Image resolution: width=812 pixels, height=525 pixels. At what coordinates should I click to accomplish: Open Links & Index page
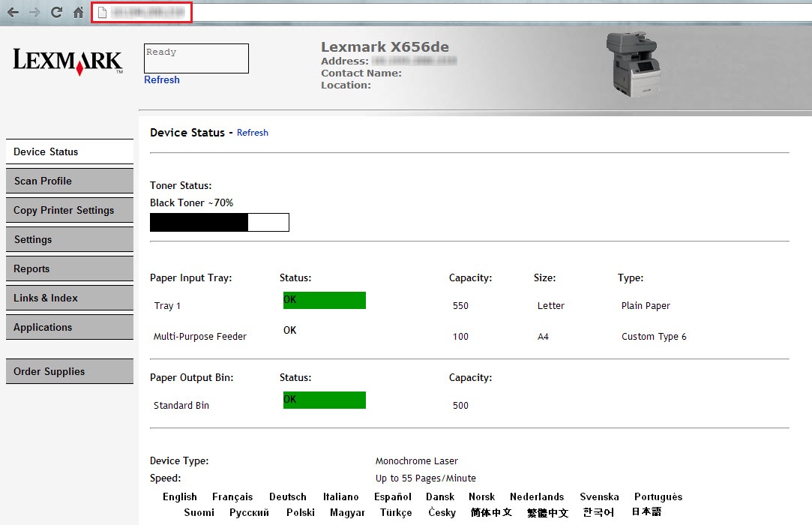69,298
